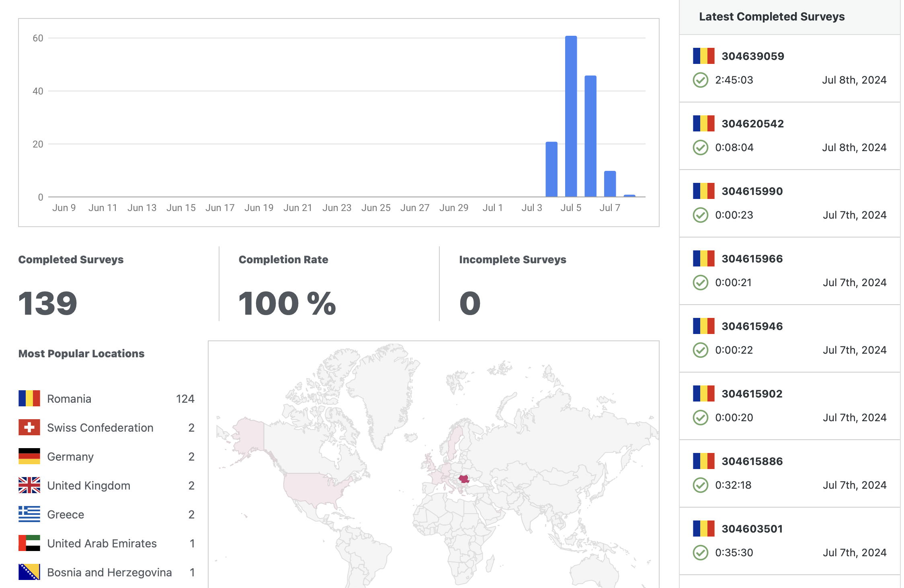Click the United Arab Emirates flag icon

pyautogui.click(x=29, y=543)
